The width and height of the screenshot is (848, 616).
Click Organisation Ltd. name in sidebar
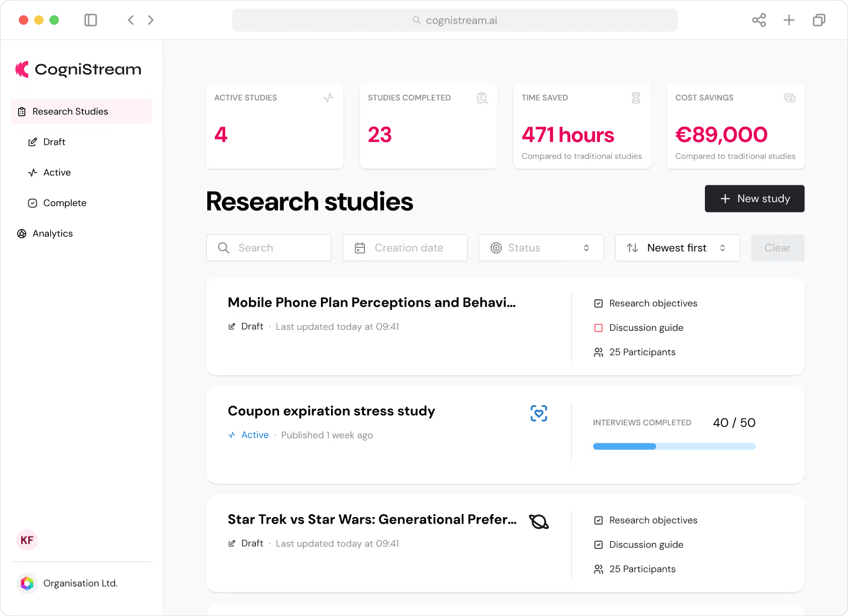click(x=81, y=583)
